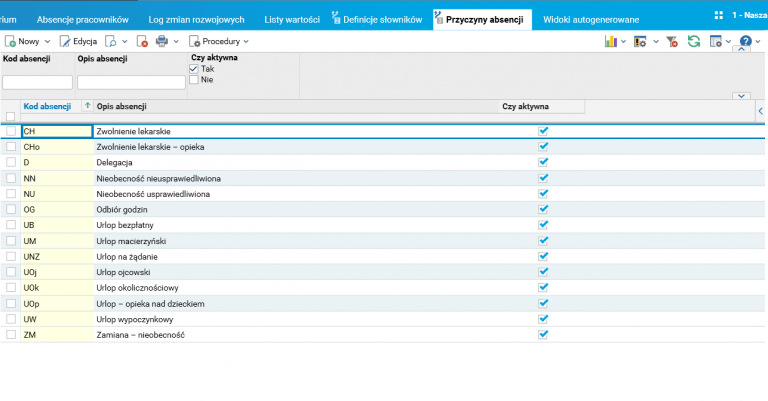Open the printer options dropdown arrow
Image resolution: width=768 pixels, height=401 pixels.
(176, 42)
